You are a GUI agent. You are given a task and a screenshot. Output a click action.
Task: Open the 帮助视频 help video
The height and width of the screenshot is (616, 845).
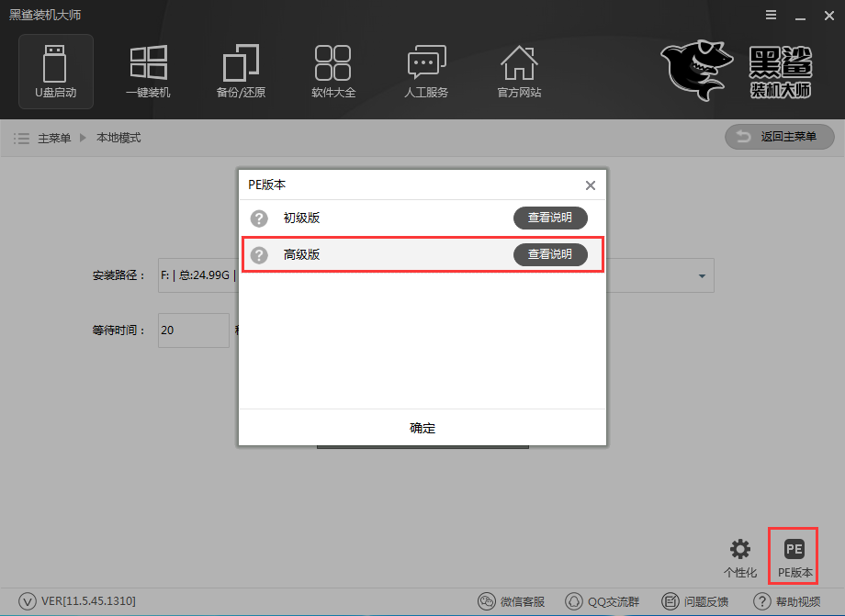(x=786, y=601)
